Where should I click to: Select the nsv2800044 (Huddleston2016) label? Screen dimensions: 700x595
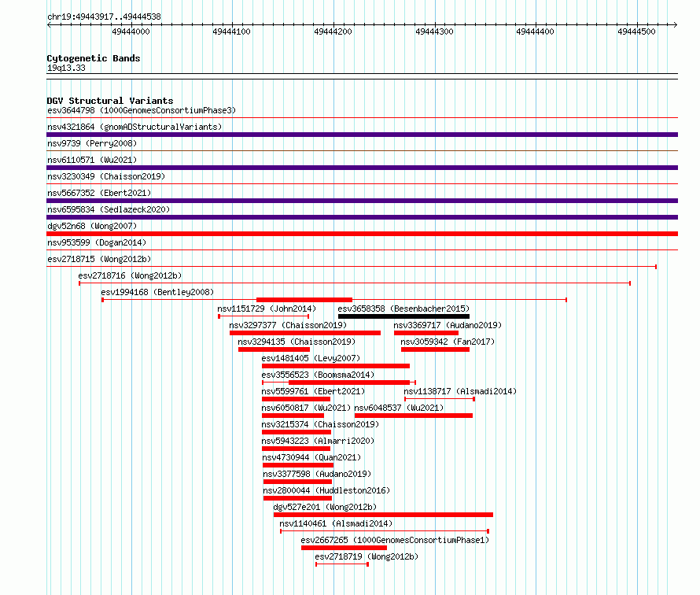[x=326, y=490]
